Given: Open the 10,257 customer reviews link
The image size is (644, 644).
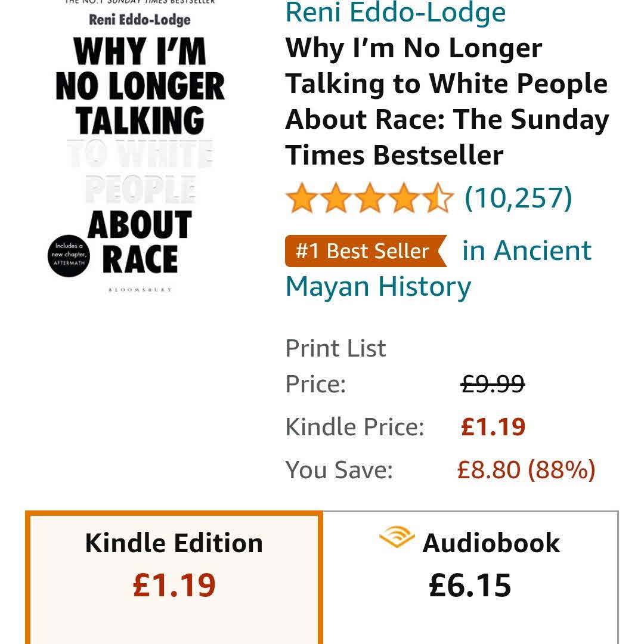Looking at the screenshot, I should 518,197.
